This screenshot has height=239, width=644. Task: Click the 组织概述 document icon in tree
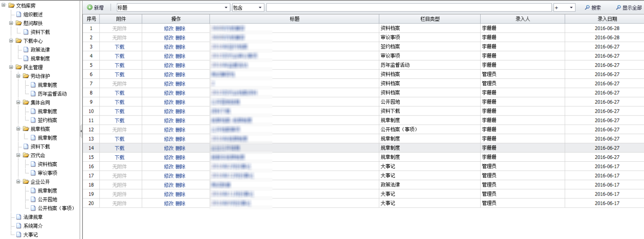19,14
